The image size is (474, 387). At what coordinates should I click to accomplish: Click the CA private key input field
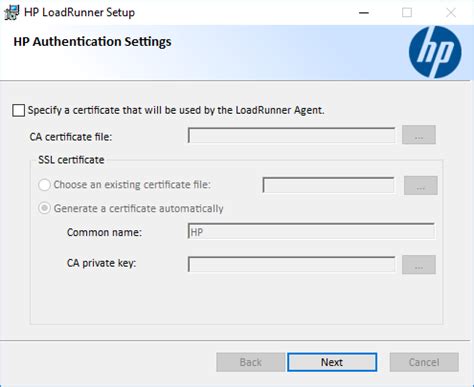[x=291, y=264]
